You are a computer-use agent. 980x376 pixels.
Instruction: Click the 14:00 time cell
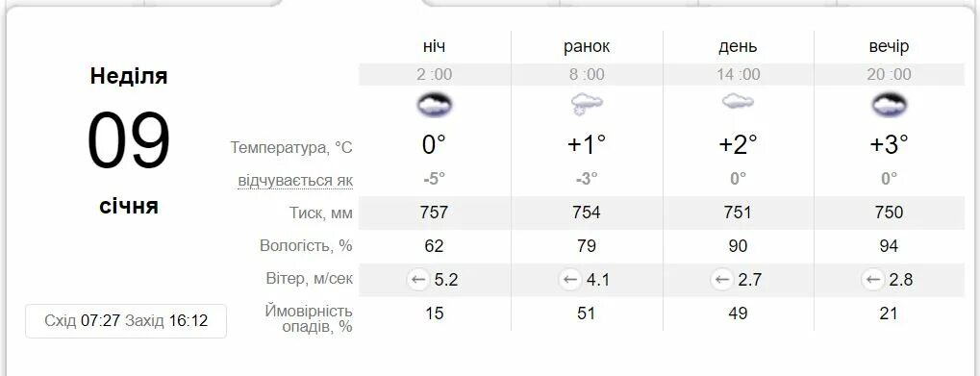pyautogui.click(x=738, y=74)
